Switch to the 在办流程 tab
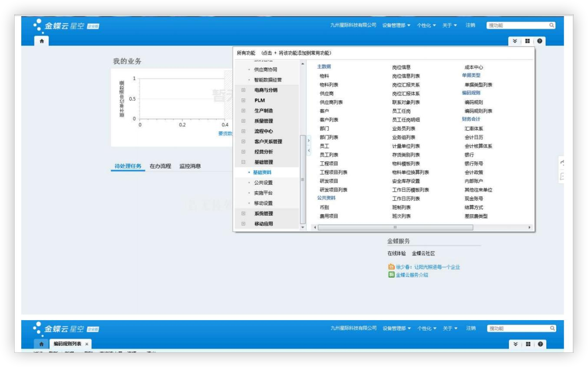The height and width of the screenshot is (367, 588). 160,166
